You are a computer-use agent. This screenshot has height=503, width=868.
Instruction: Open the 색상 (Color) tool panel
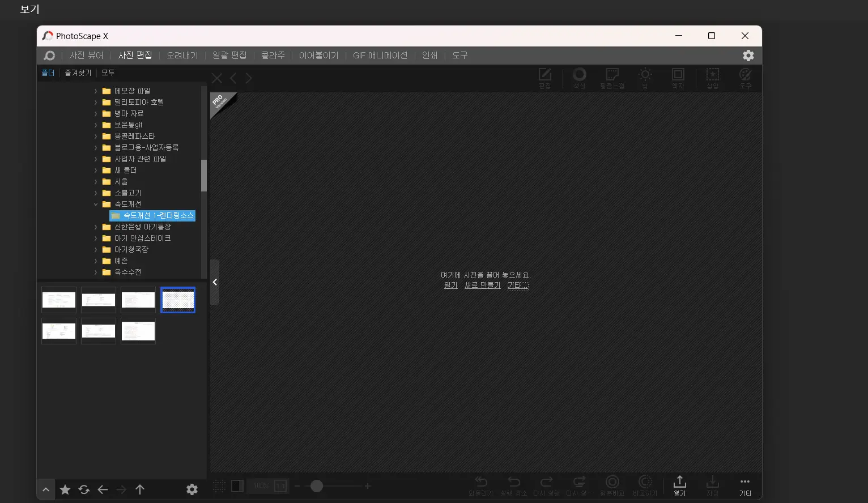coord(579,78)
